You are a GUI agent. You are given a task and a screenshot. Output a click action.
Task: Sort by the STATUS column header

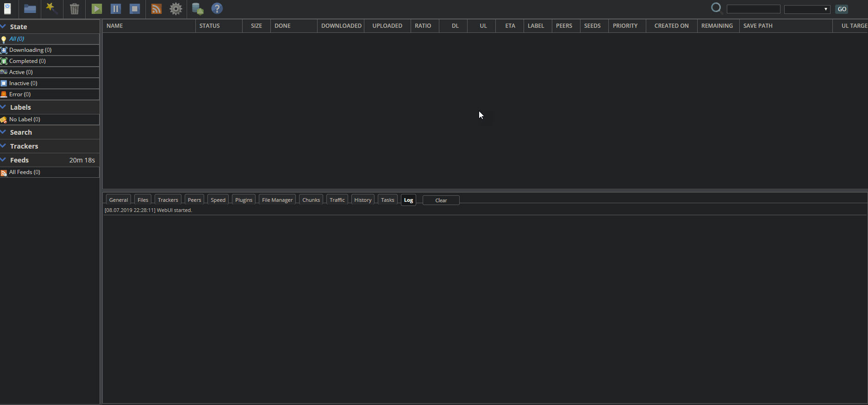219,26
